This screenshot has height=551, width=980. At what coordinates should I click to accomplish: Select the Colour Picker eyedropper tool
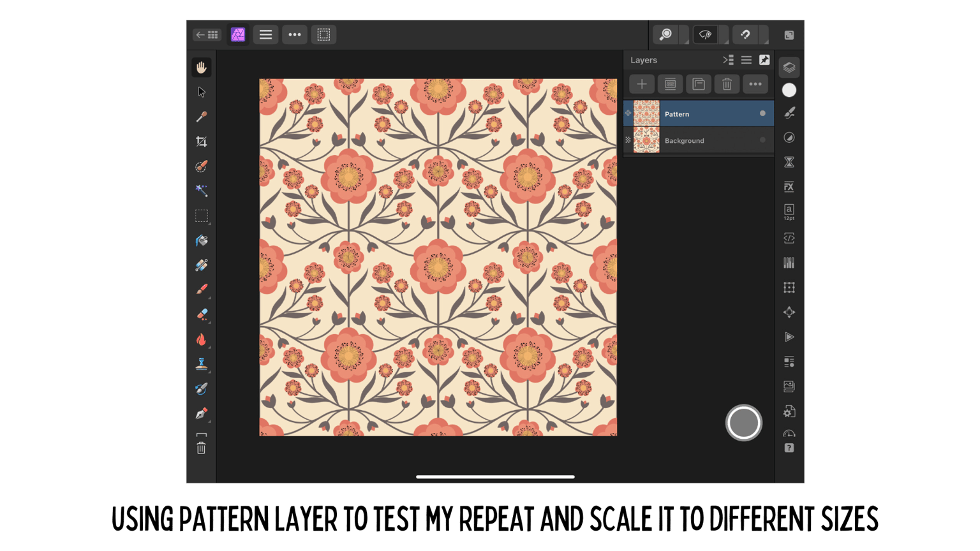[202, 117]
